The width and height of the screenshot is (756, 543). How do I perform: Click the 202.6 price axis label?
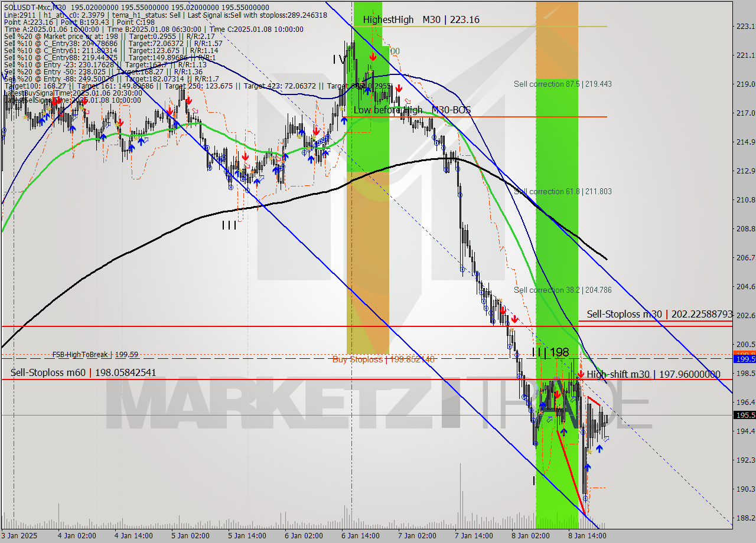tap(745, 315)
